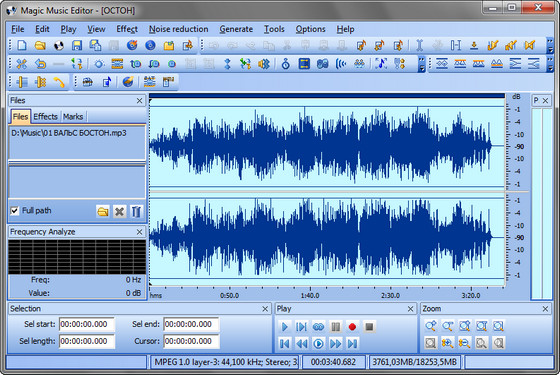Click the New file icon in toolbar
Image resolution: width=560 pixels, height=375 pixels.
pyautogui.click(x=22, y=45)
